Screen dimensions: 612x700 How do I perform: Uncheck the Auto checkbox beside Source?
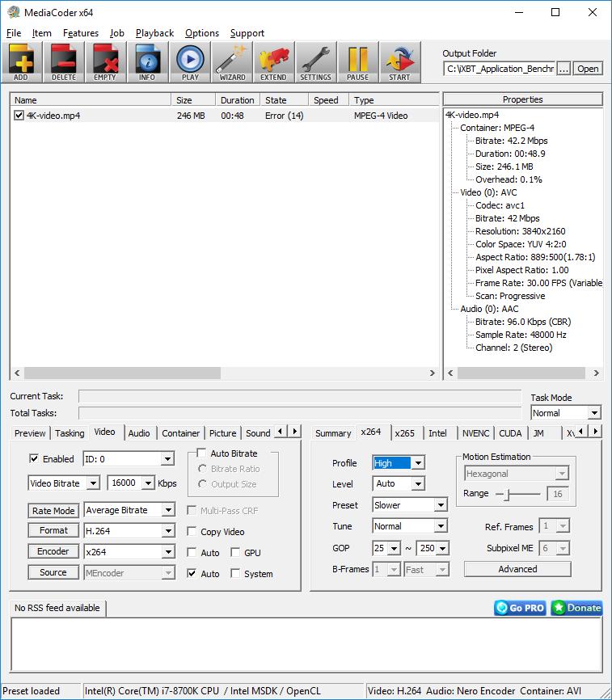[x=192, y=574]
